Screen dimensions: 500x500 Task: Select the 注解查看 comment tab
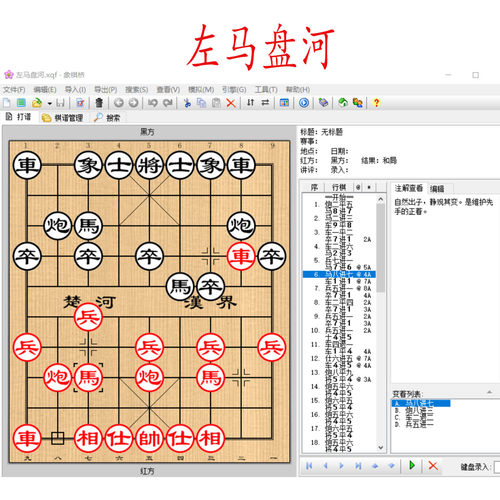click(x=409, y=188)
